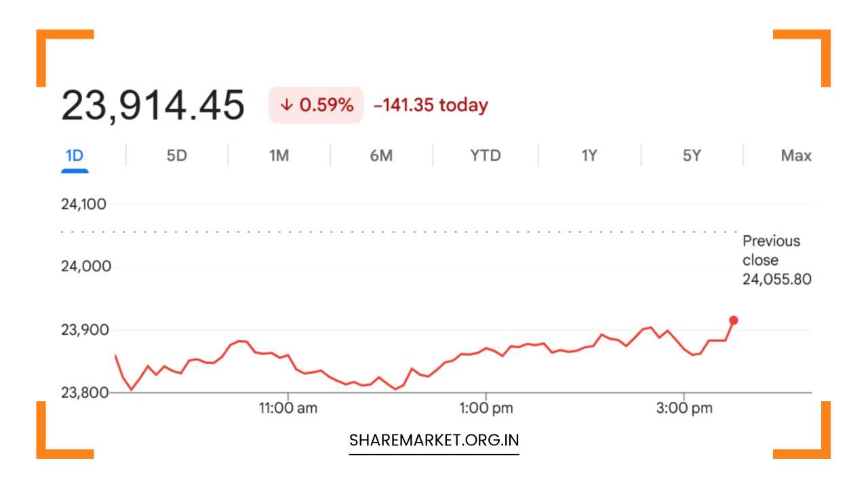Screen dimensions: 868x488
Task: Open the 5Y range tab
Action: coord(692,156)
